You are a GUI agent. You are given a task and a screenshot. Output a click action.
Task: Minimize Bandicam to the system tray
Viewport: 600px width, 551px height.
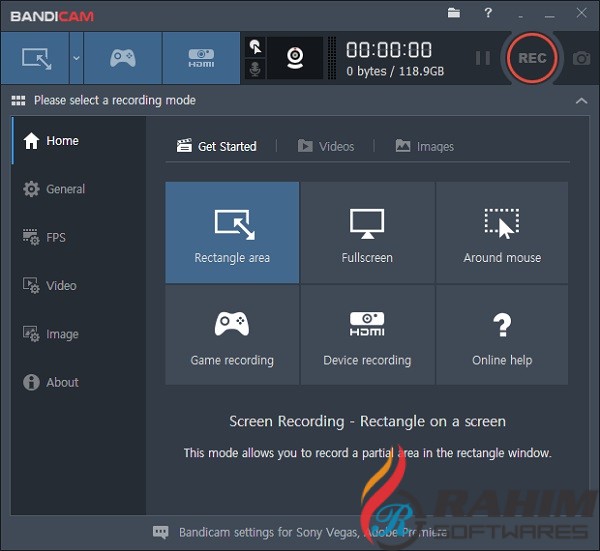click(520, 16)
